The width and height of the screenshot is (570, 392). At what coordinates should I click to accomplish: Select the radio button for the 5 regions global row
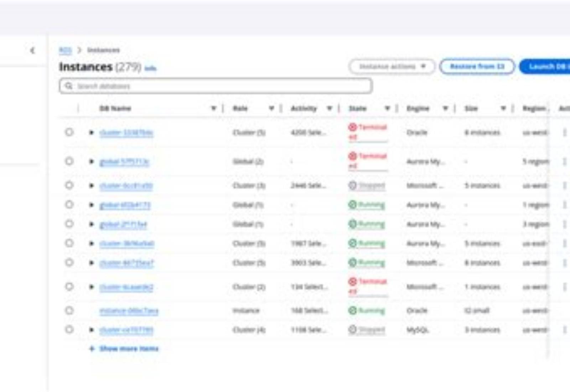69,161
